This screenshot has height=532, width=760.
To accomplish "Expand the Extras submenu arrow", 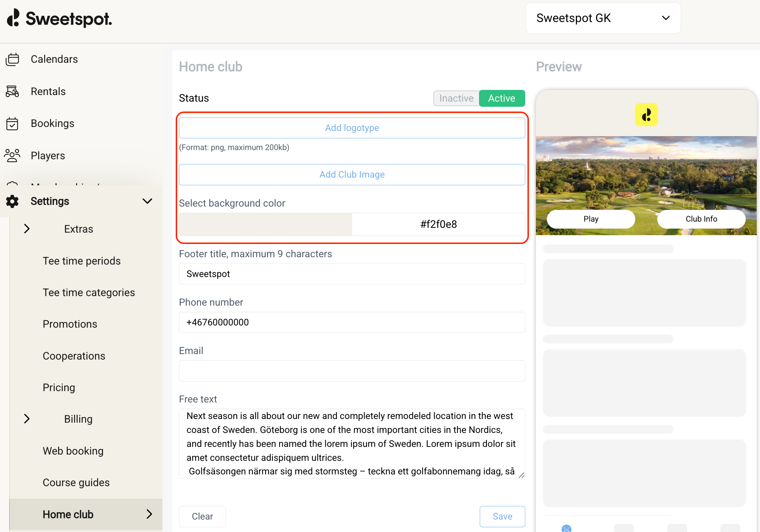I will point(27,229).
